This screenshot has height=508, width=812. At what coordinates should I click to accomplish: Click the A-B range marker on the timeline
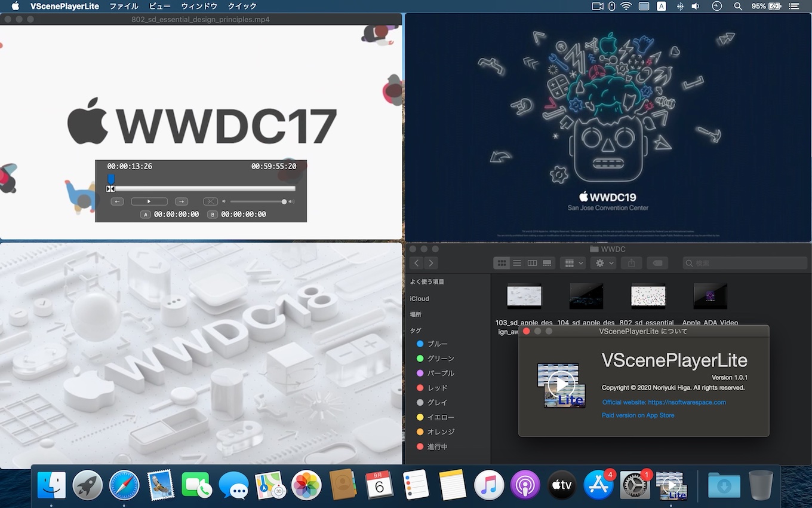pos(110,189)
